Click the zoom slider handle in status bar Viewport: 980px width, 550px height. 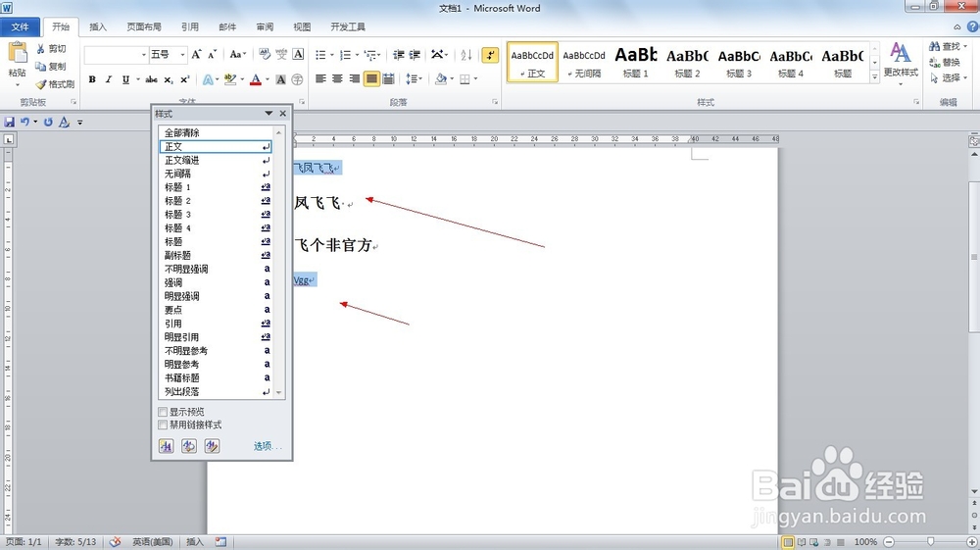930,542
